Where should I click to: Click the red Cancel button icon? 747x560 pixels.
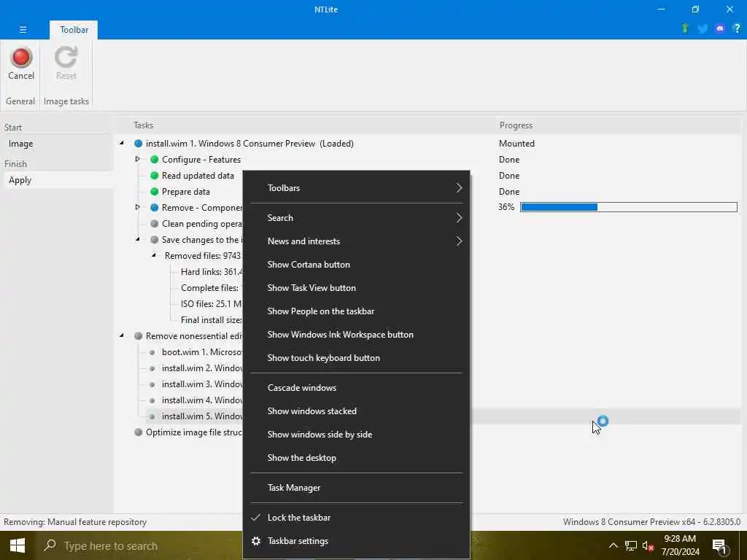coord(21,57)
